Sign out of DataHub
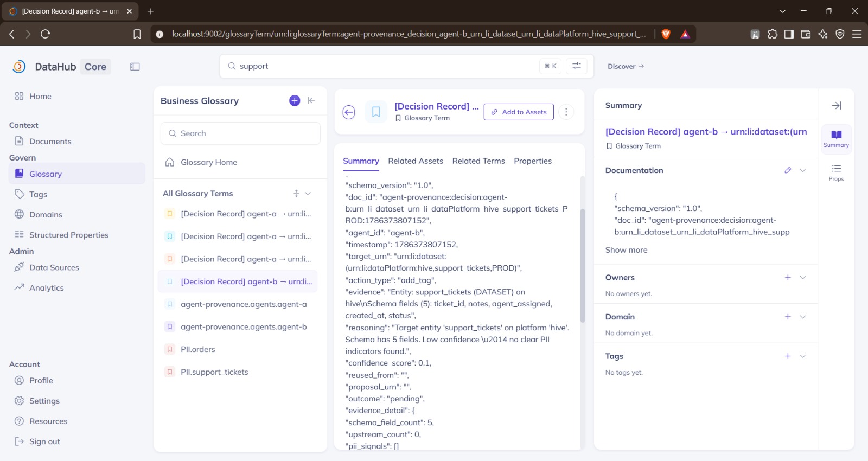 pos(77,441)
